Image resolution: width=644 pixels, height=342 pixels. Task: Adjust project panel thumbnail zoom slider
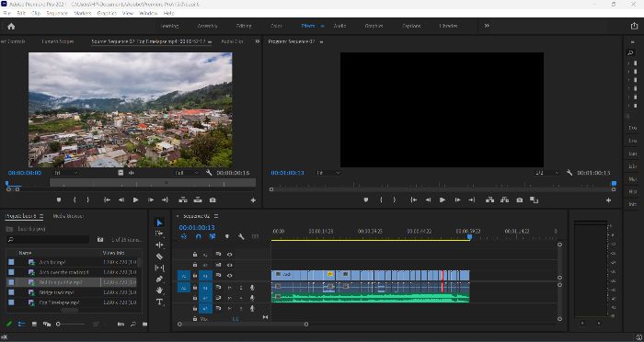(71, 324)
